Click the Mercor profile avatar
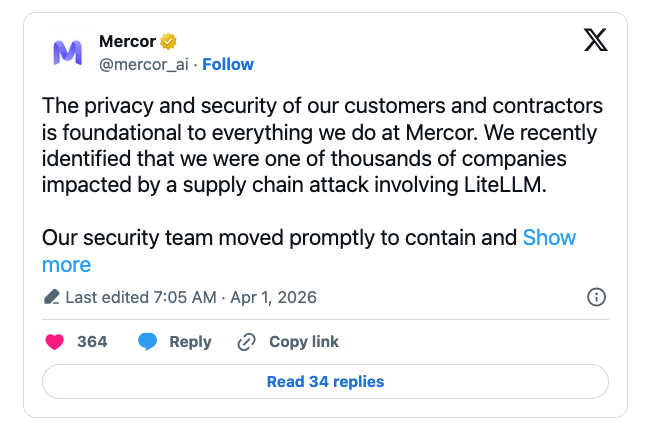651x430 pixels. 67,53
